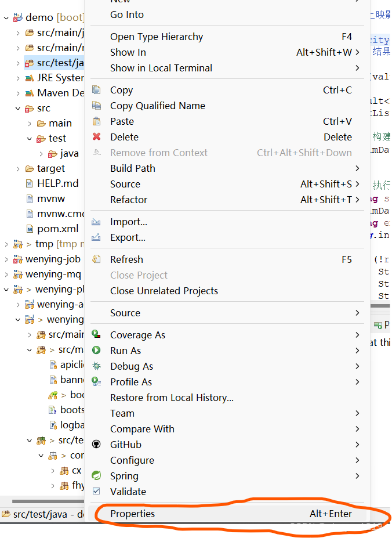
Task: Click the Maven Dependencies library icon
Action: click(x=30, y=93)
